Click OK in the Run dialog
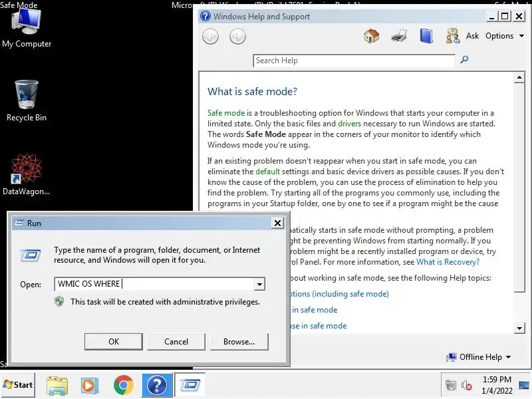The height and width of the screenshot is (399, 532). click(x=114, y=342)
